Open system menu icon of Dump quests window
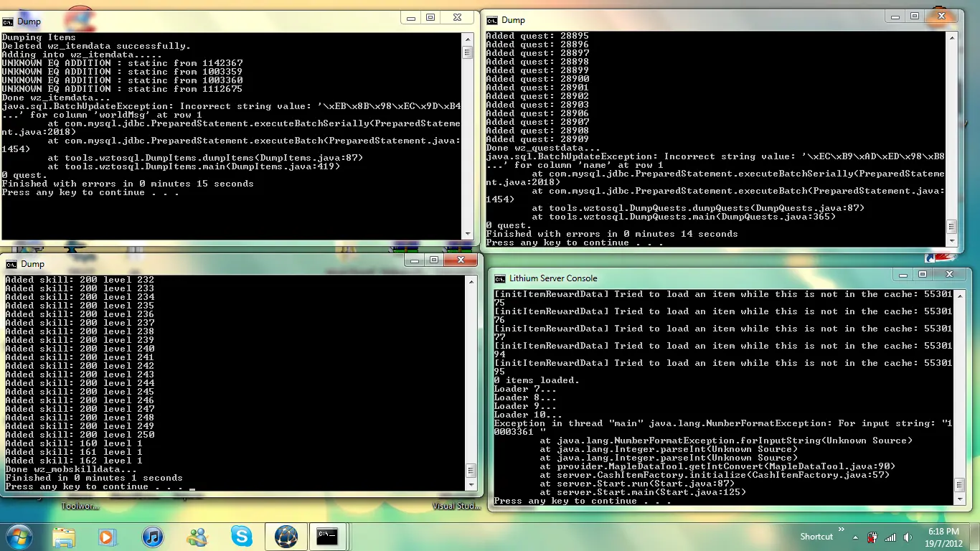Image resolution: width=980 pixels, height=551 pixels. [x=491, y=20]
